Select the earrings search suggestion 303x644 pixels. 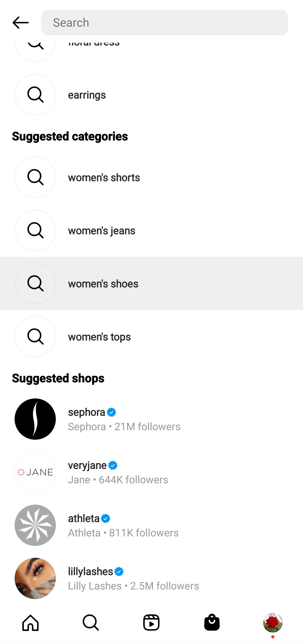(x=151, y=95)
